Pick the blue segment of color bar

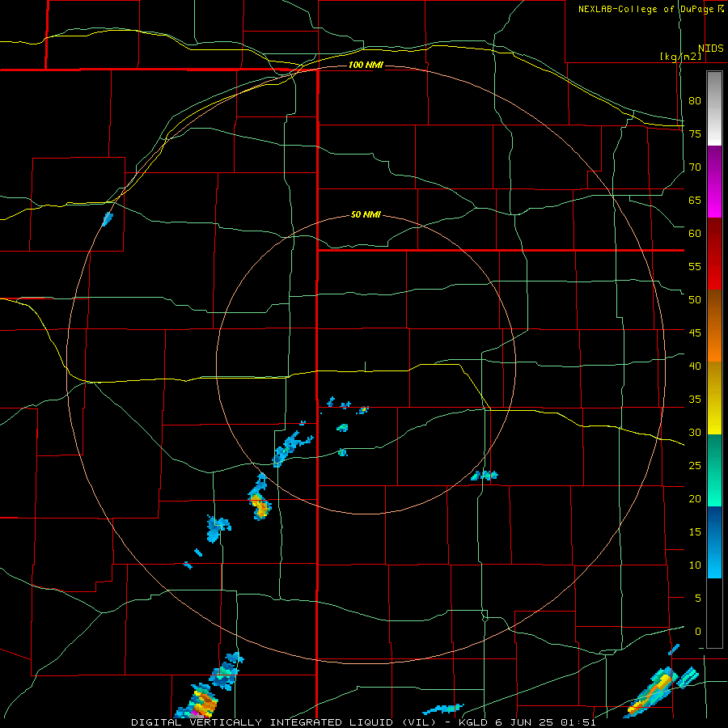point(714,542)
